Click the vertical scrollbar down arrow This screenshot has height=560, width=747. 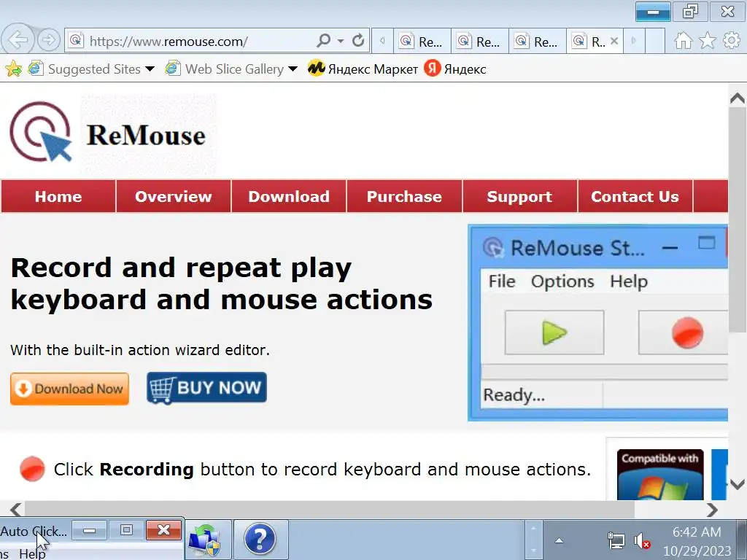point(737,484)
